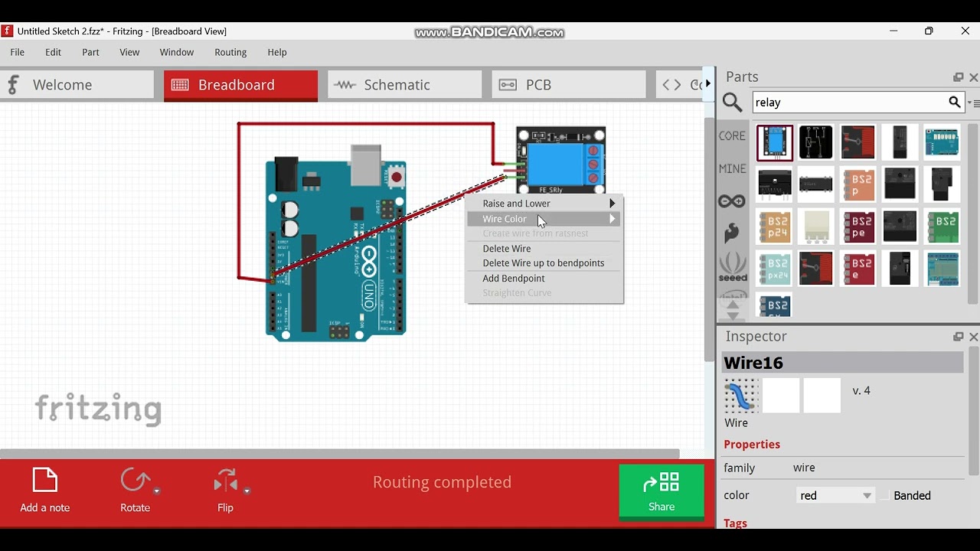Open the Window menu
This screenshot has height=551, width=980.
(x=177, y=52)
